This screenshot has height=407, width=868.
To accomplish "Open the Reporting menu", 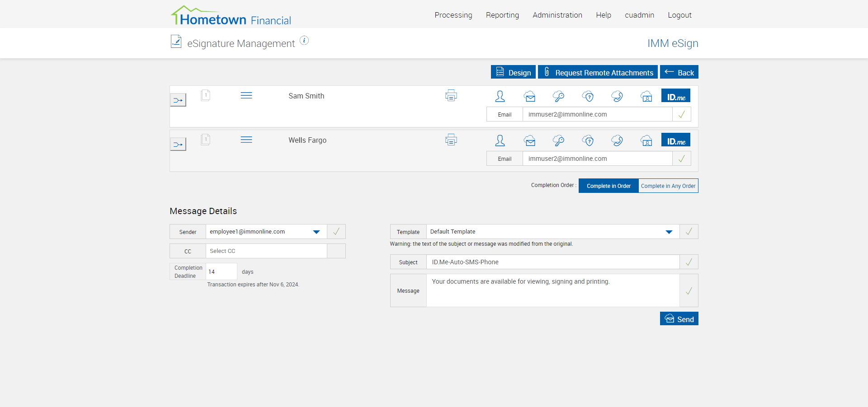I will pos(502,15).
